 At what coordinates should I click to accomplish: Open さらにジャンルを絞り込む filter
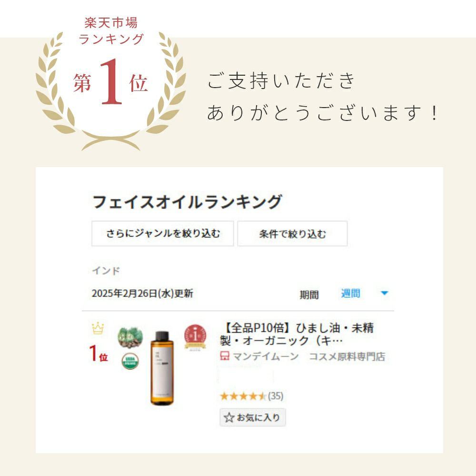click(163, 233)
